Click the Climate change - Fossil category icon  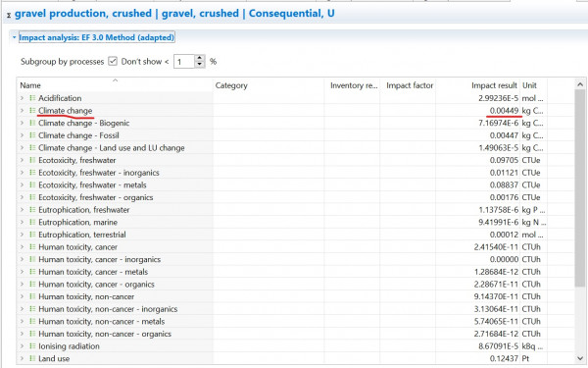pyautogui.click(x=32, y=135)
